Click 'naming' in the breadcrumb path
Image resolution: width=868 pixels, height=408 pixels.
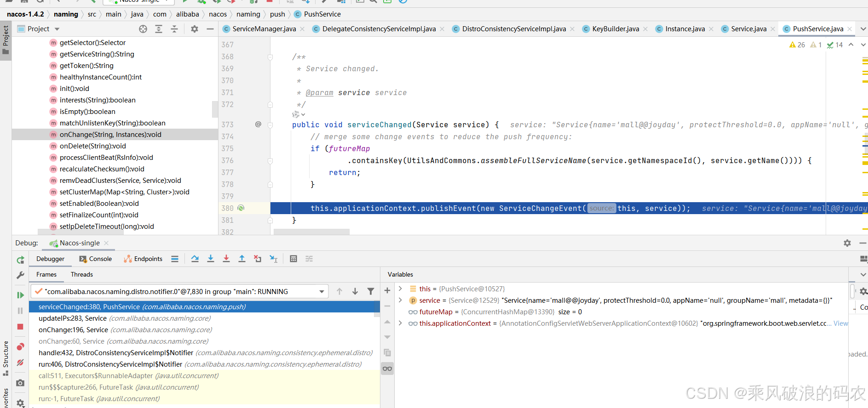pyautogui.click(x=66, y=14)
